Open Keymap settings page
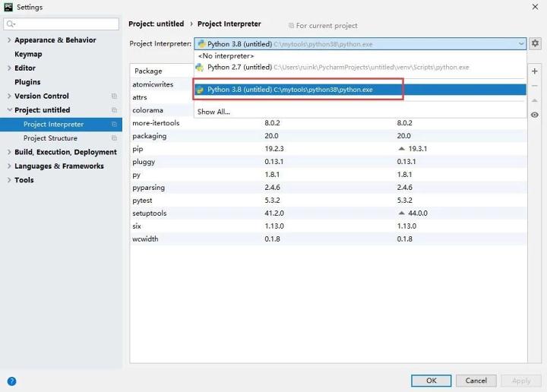 pyautogui.click(x=28, y=54)
